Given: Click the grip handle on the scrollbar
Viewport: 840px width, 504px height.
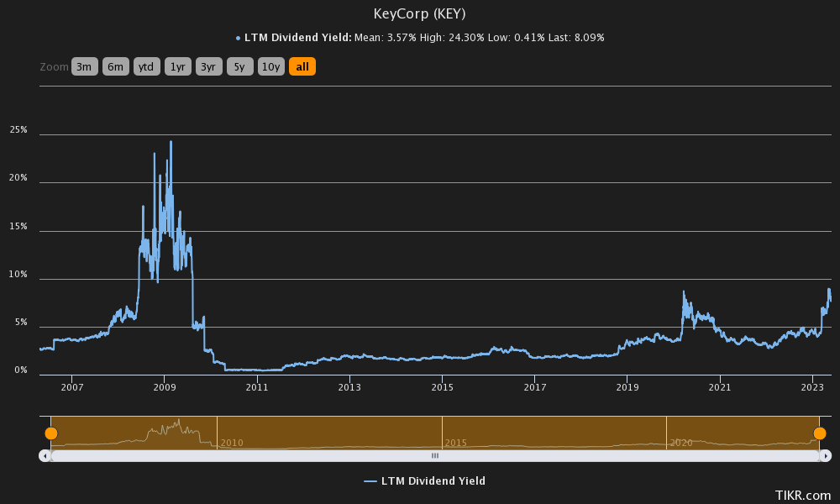Looking at the screenshot, I should point(435,454).
